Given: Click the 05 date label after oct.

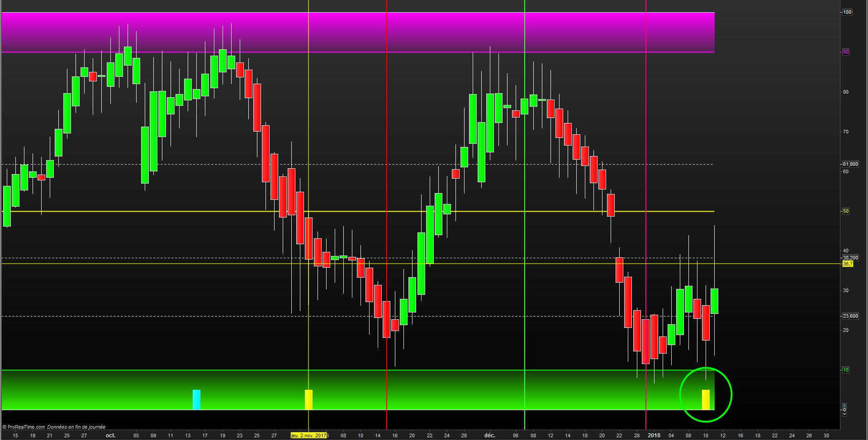Looking at the screenshot, I should pyautogui.click(x=136, y=435).
